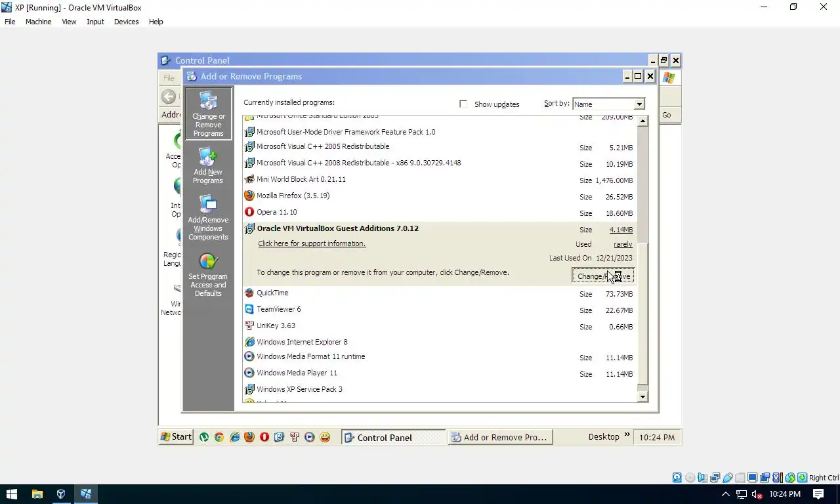840x504 pixels.
Task: Click Go button in Control Panel window
Action: (667, 115)
